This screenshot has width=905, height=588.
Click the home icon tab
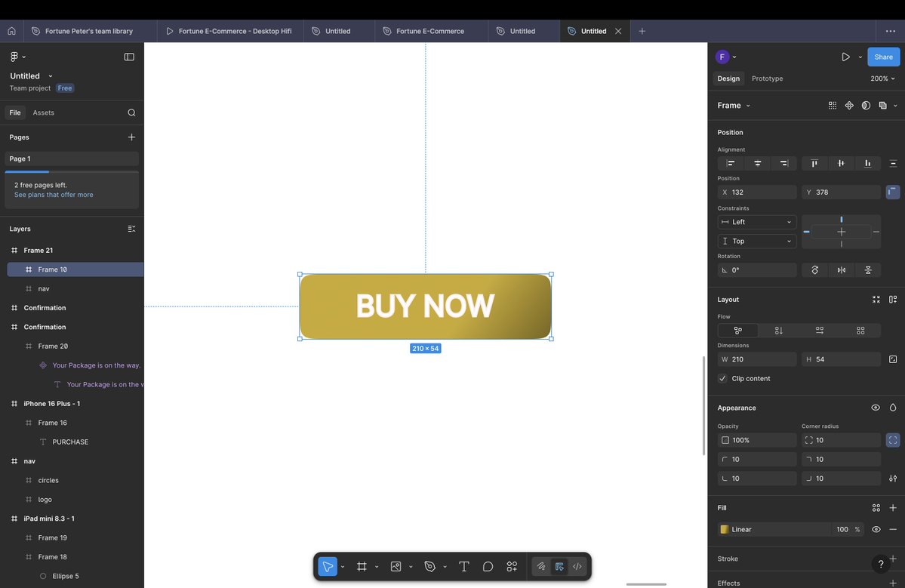(x=11, y=31)
